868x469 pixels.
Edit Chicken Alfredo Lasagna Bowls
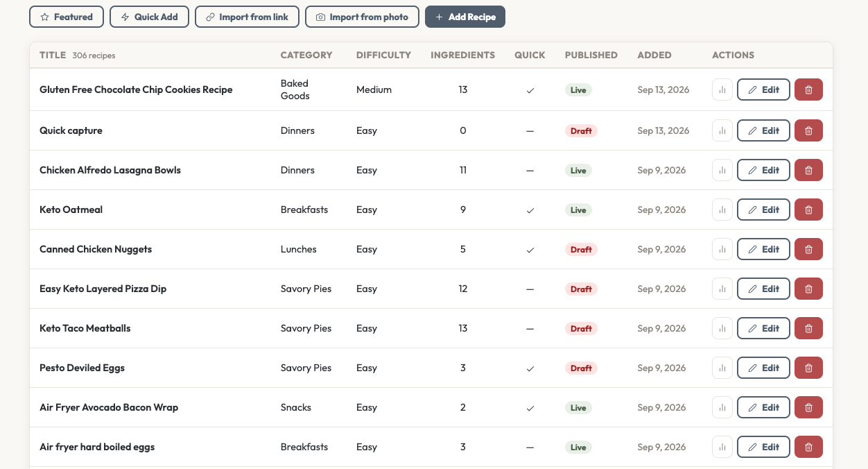[x=763, y=170]
